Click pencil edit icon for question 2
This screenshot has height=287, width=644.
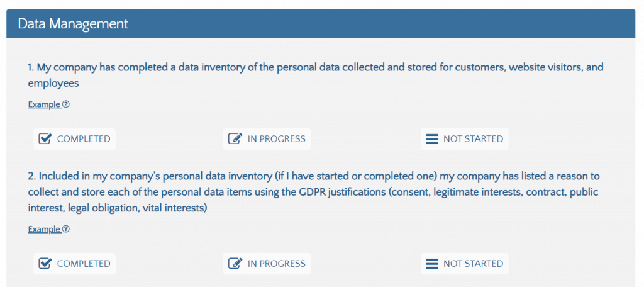click(235, 264)
